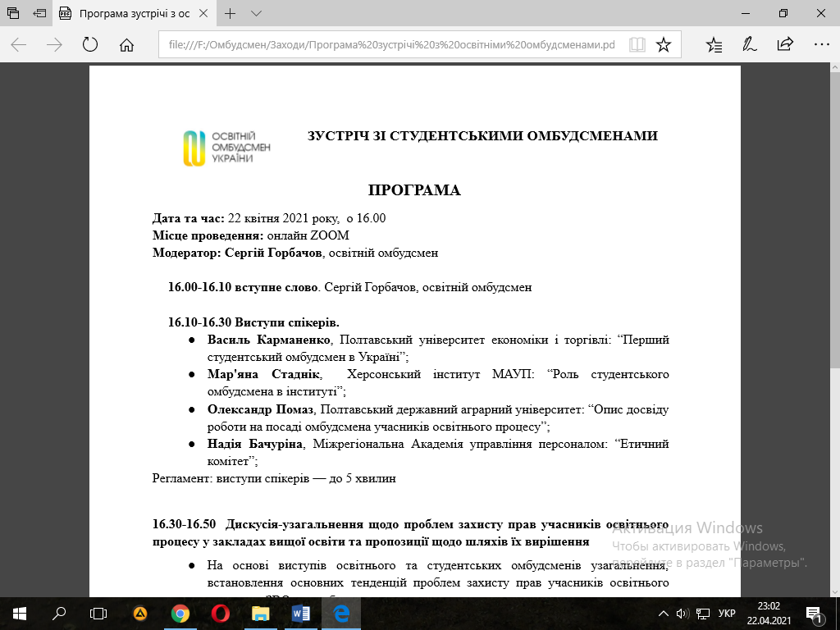Click the date text 22 квітня 2021 року
Viewport: 840px width, 630px height.
pyautogui.click(x=283, y=218)
